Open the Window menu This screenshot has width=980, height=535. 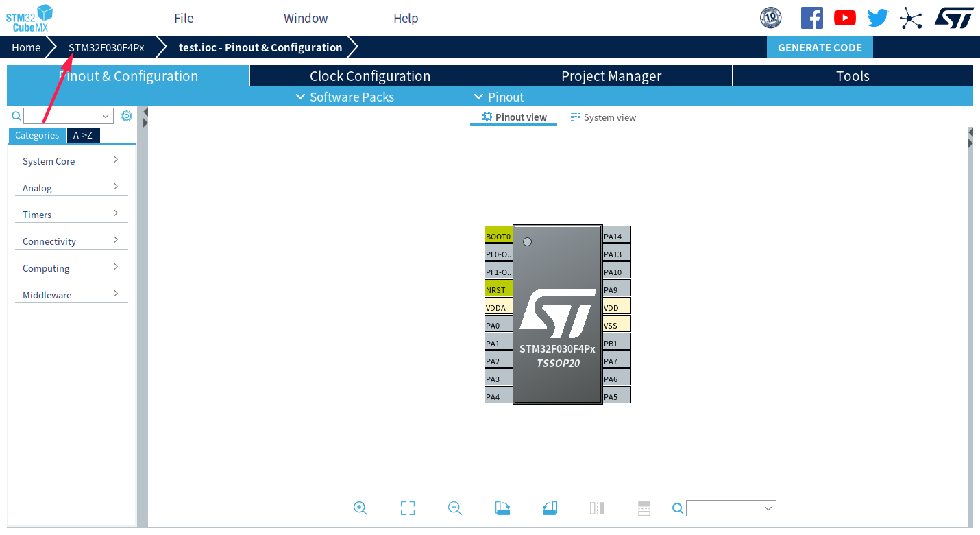click(x=305, y=18)
